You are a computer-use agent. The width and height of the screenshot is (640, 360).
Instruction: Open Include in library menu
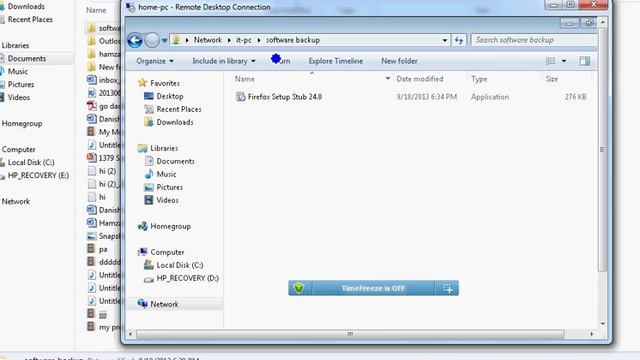coord(224,61)
